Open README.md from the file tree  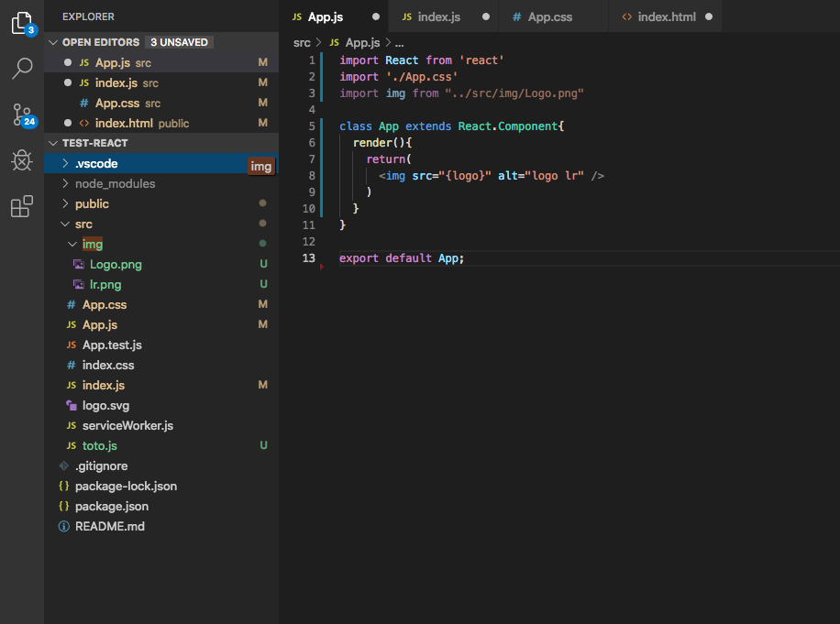pyautogui.click(x=161, y=527)
